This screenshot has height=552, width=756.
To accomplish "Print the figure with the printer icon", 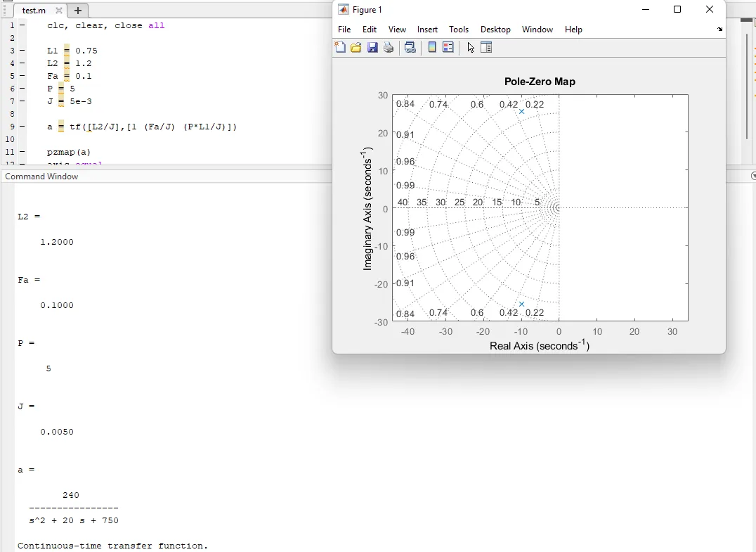I will point(389,48).
